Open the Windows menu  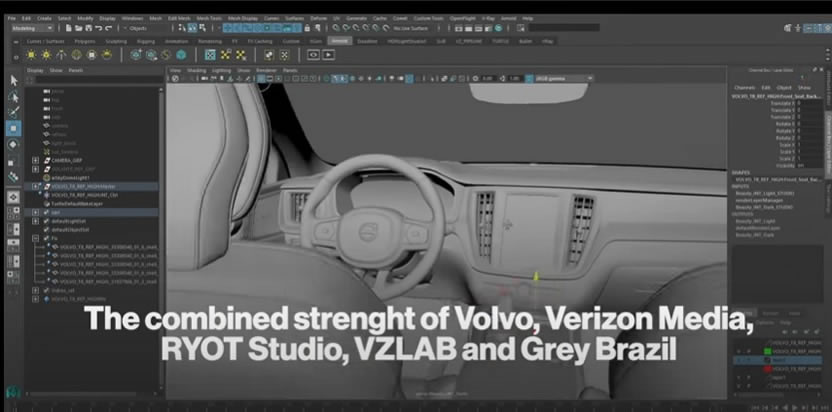point(132,18)
